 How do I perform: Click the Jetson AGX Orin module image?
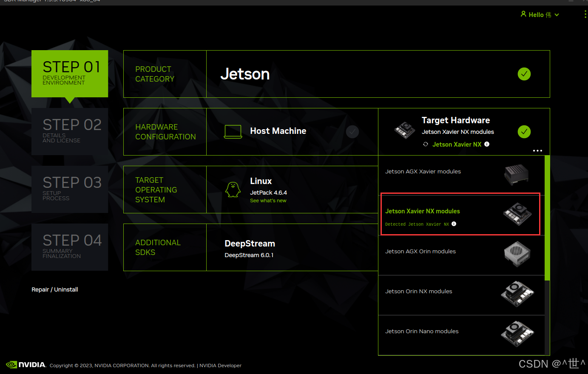tap(517, 254)
